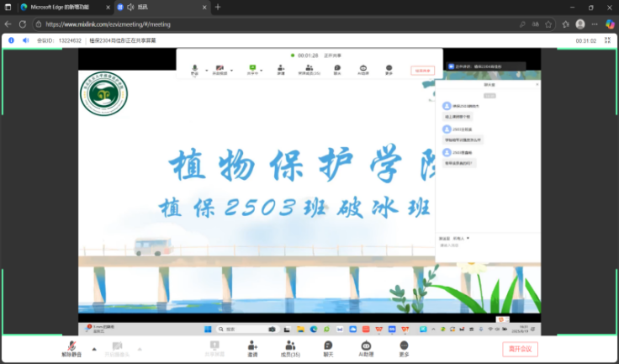Click the meeting info icon beside 会议ID
Image resolution: width=619 pixels, height=364 pixels.
coord(11,40)
